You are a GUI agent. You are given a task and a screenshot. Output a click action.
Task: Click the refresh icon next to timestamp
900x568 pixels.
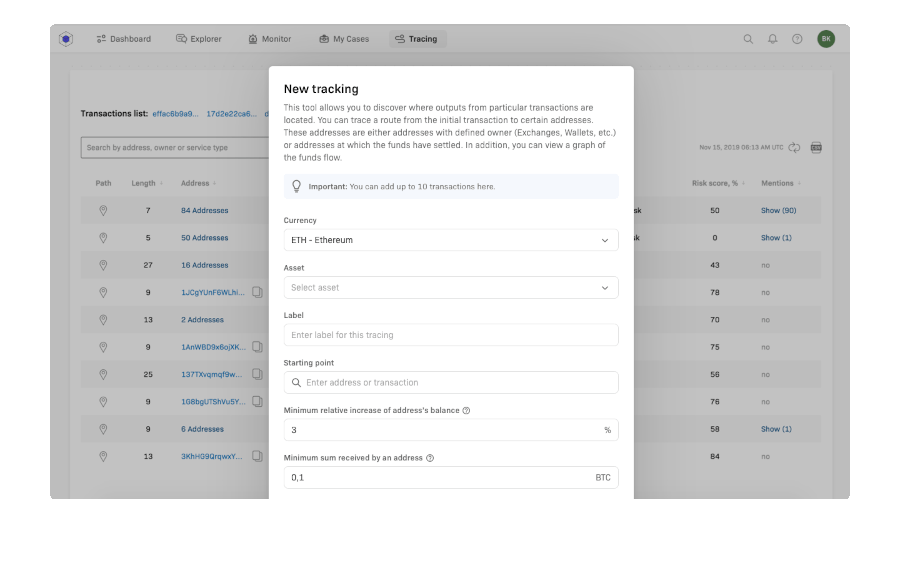(794, 148)
